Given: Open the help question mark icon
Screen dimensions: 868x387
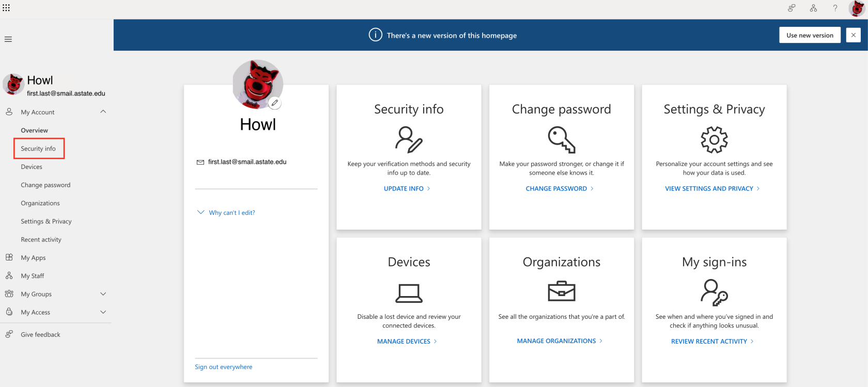Looking at the screenshot, I should click(x=835, y=8).
